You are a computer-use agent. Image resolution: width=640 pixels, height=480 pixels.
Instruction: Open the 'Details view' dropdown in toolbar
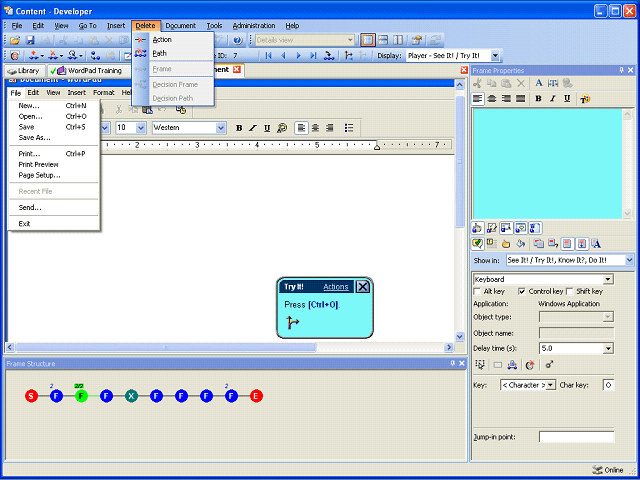pyautogui.click(x=350, y=40)
